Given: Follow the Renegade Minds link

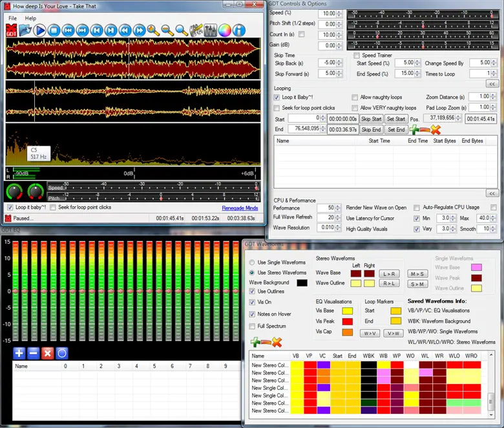Looking at the screenshot, I should click(x=240, y=208).
